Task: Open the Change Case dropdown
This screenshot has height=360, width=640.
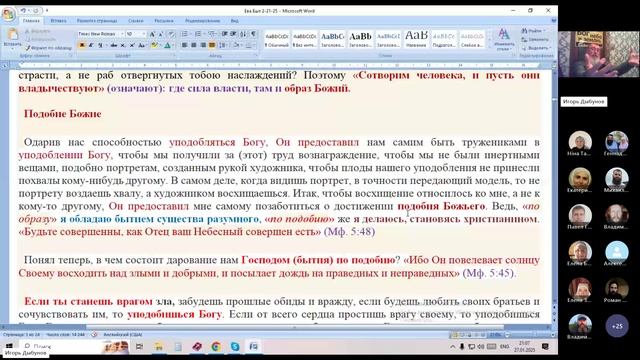Action: coord(142,45)
